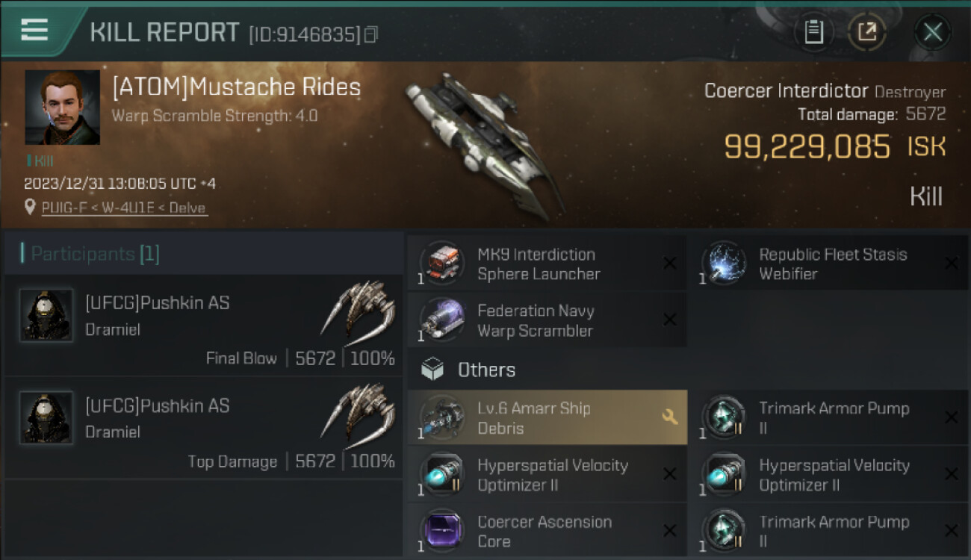The width and height of the screenshot is (971, 560).
Task: Select the first Trimark Armor Pump II
Action: (828, 417)
